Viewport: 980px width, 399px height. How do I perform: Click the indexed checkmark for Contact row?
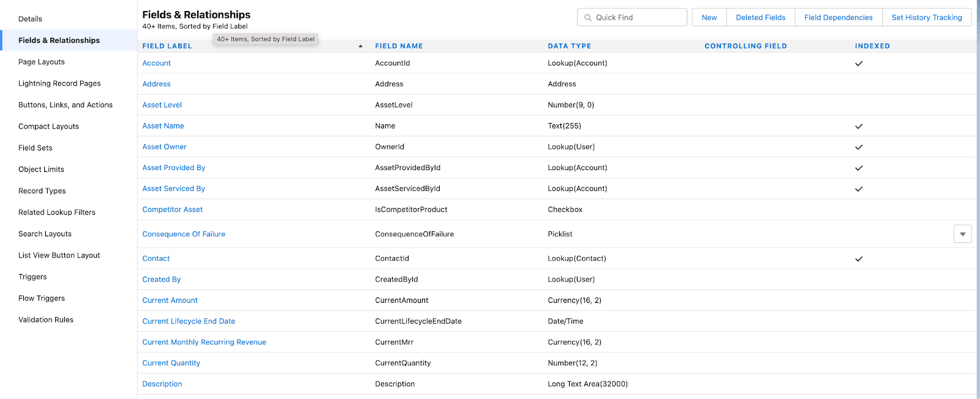(859, 259)
